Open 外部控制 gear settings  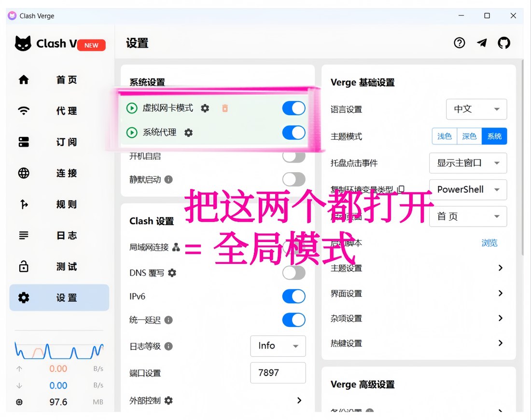[x=168, y=400]
